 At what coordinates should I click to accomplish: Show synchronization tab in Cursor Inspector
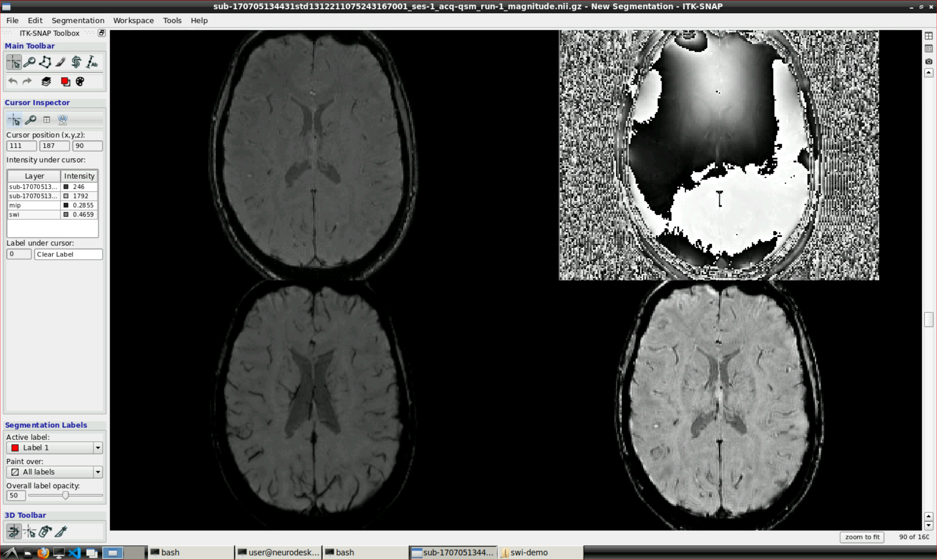[x=63, y=120]
